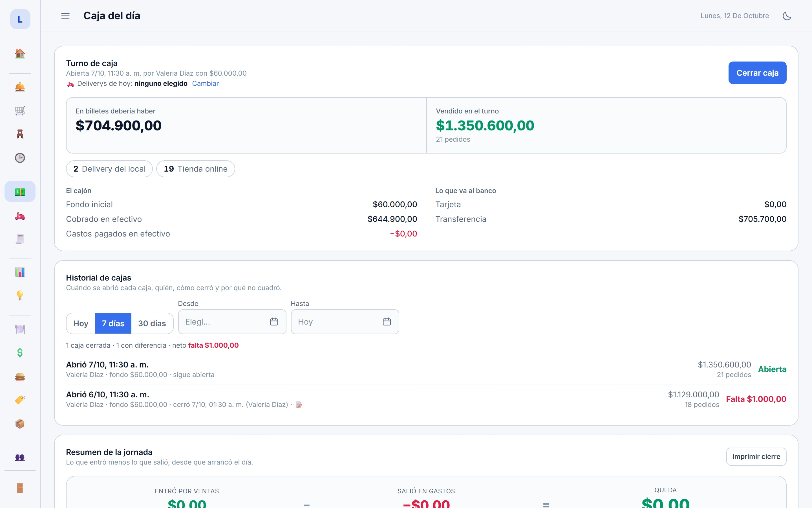Click the door exit icon in sidebar
This screenshot has height=508, width=812.
[20, 488]
